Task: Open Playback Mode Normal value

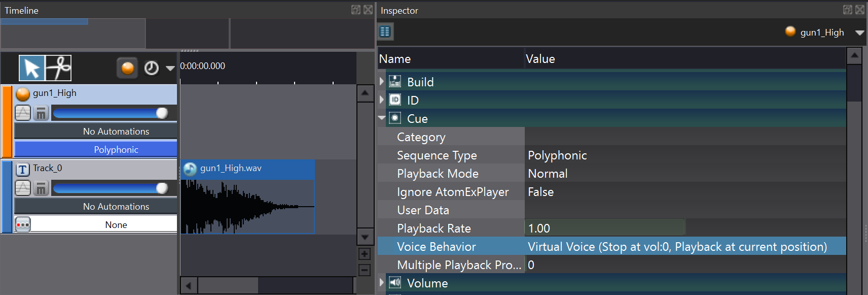Action: tap(685, 173)
